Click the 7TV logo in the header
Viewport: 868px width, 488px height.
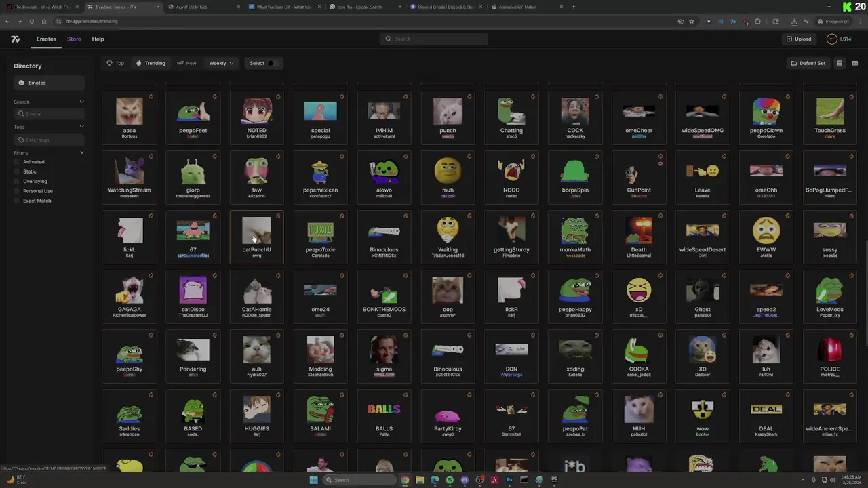(x=15, y=39)
